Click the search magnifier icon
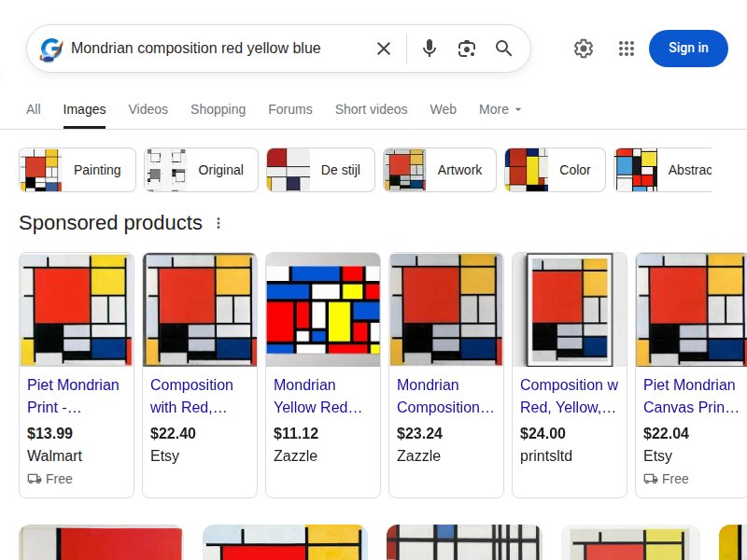The height and width of the screenshot is (560, 747). (x=504, y=49)
